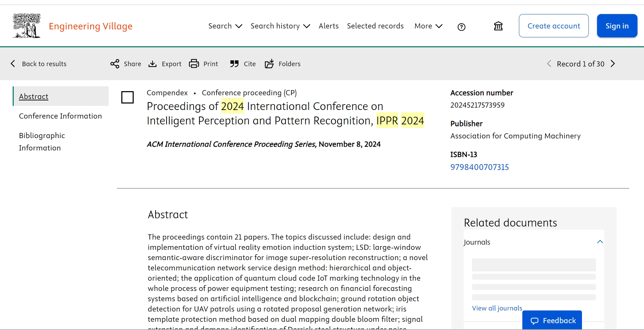Click the Folders icon
The height and width of the screenshot is (330, 644).
pos(269,64)
